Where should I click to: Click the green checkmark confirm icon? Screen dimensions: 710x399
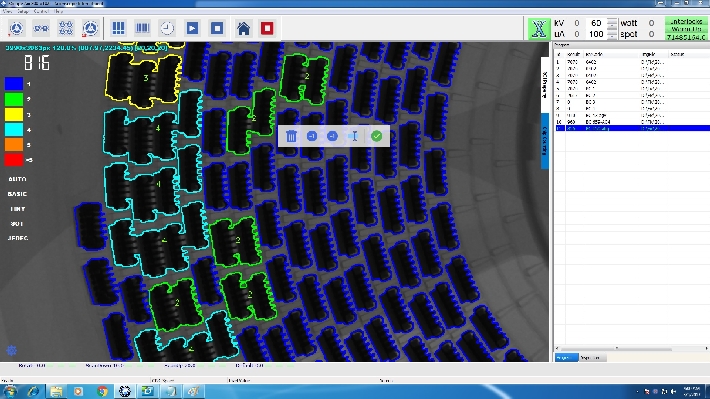coord(376,136)
